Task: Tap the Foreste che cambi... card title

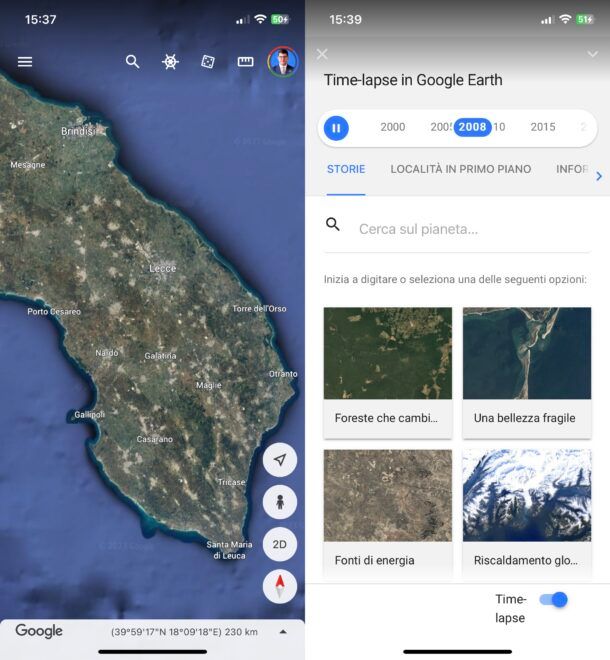Action: pos(386,418)
